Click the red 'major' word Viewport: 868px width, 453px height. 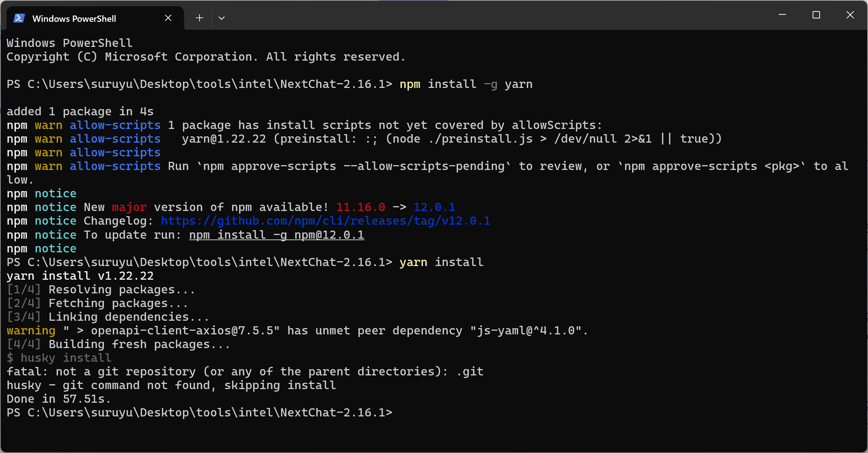(129, 207)
